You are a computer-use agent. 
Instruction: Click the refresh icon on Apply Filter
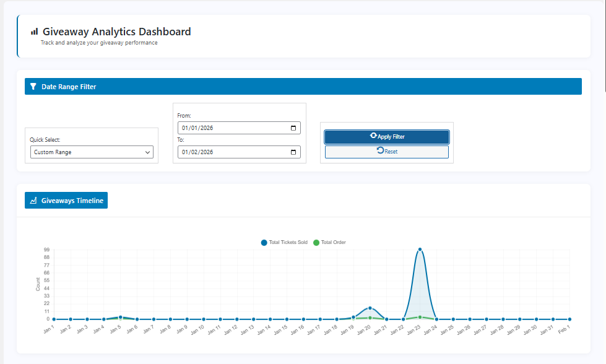tap(373, 136)
